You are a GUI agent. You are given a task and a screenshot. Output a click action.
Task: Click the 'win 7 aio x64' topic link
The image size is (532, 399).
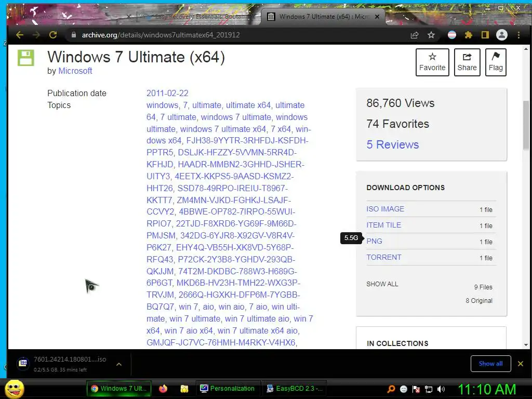(189, 331)
